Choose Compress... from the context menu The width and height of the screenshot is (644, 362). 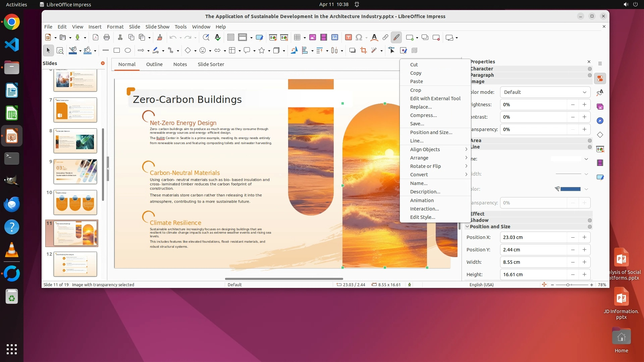(423, 115)
